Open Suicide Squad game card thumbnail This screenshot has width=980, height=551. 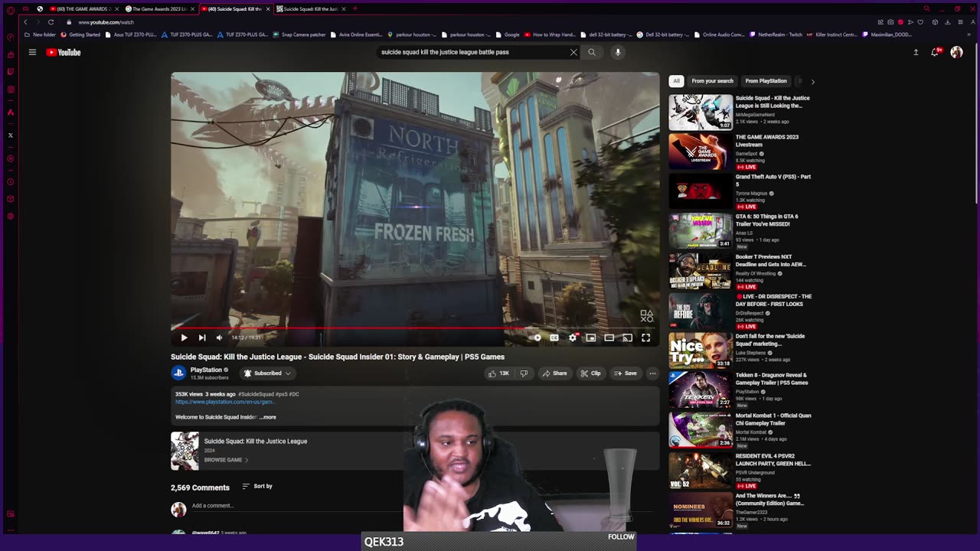[x=185, y=451]
